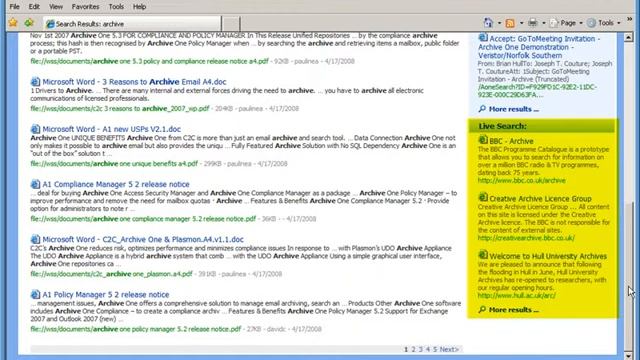Open Welcome to Hull University Archives link
Viewport: 640px width, 360px height.
548,256
